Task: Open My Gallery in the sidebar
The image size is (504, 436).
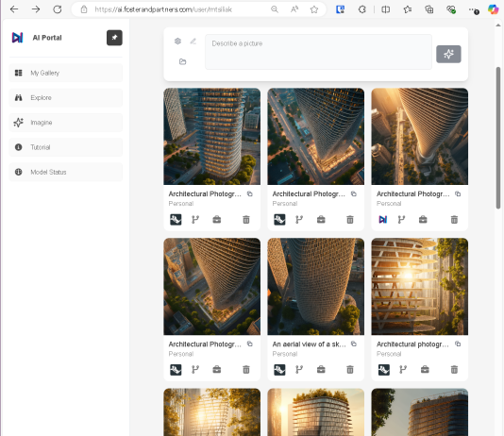Action: coord(66,73)
